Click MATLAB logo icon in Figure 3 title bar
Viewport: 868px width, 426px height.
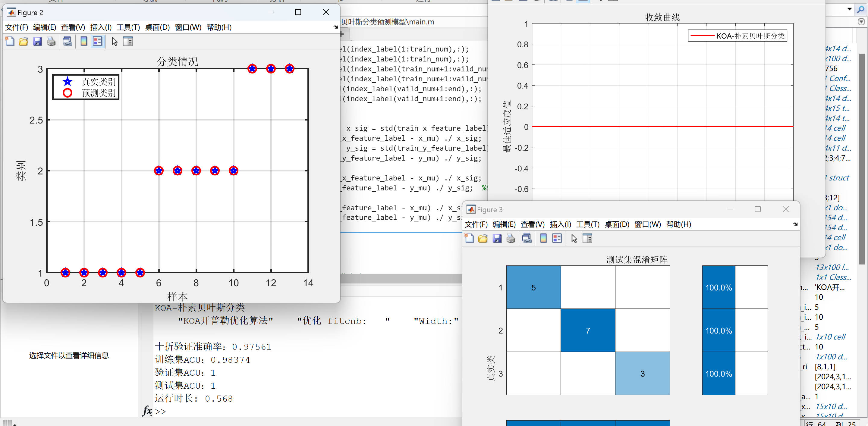click(471, 209)
